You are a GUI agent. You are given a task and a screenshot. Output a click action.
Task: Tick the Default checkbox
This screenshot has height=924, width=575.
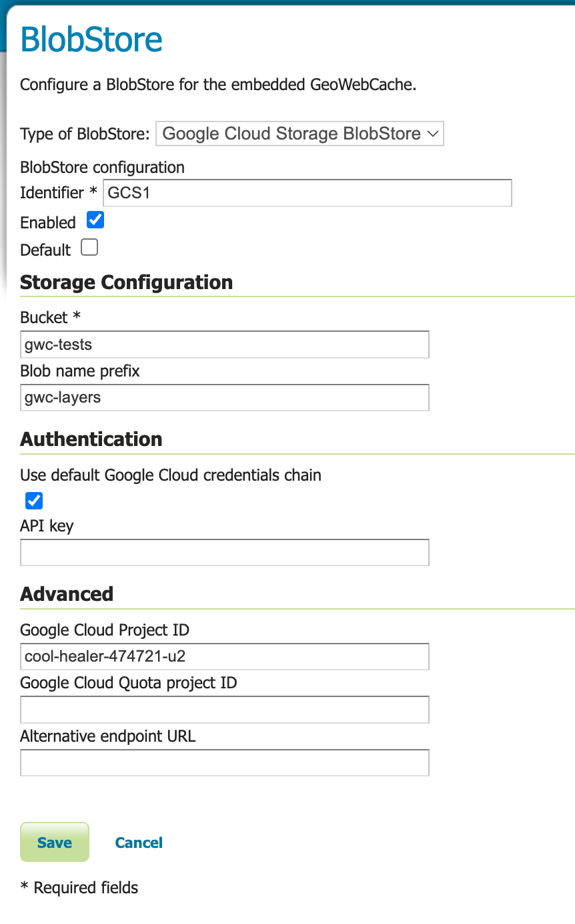point(89,248)
